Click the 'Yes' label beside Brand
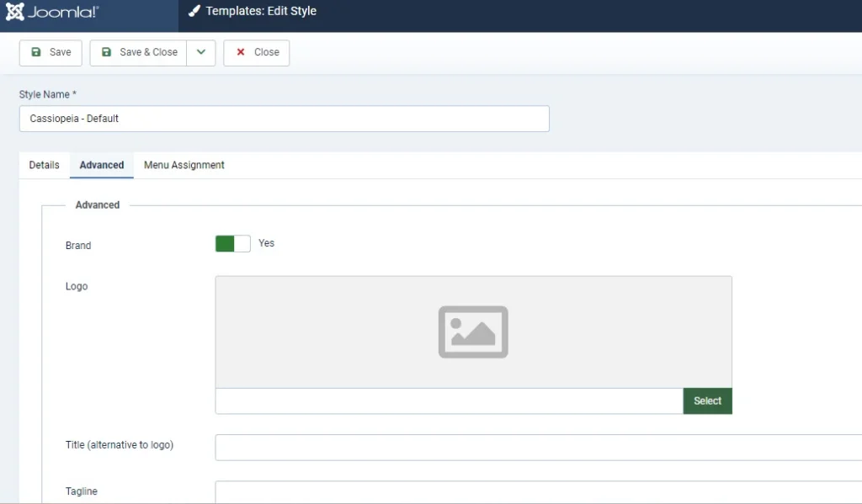 click(x=267, y=243)
